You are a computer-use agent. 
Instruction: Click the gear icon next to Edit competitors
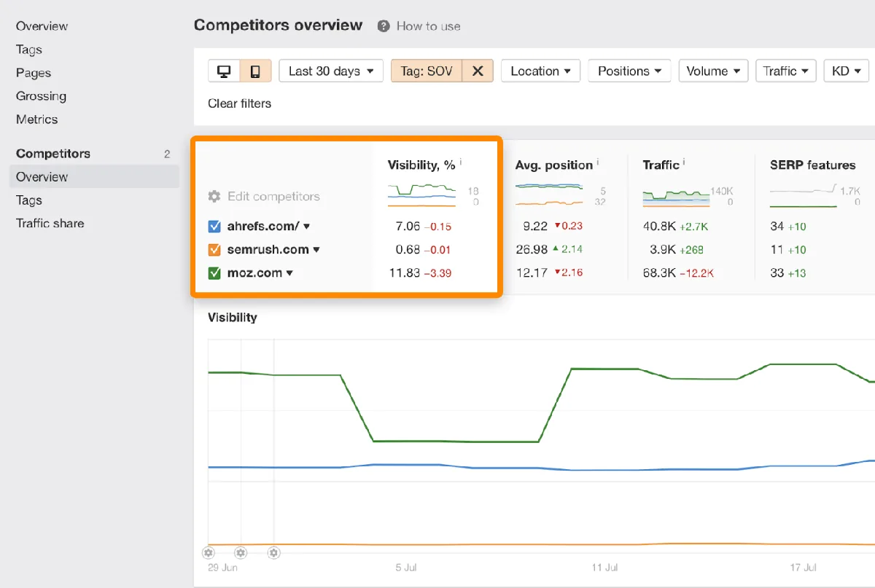[x=214, y=196]
